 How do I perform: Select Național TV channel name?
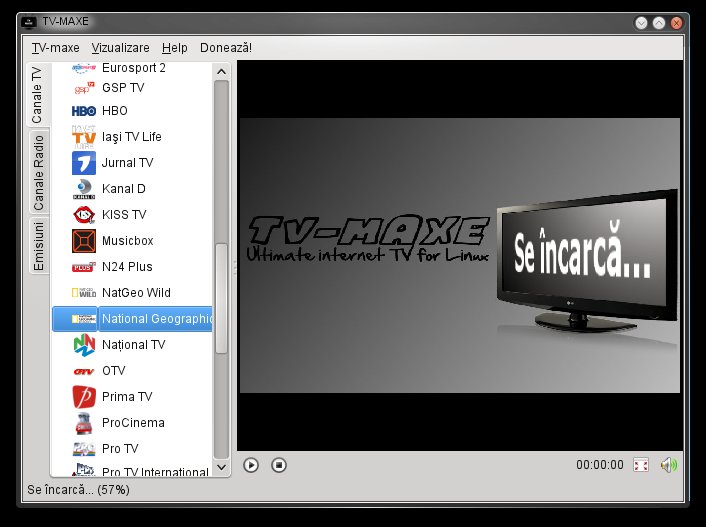pos(134,345)
